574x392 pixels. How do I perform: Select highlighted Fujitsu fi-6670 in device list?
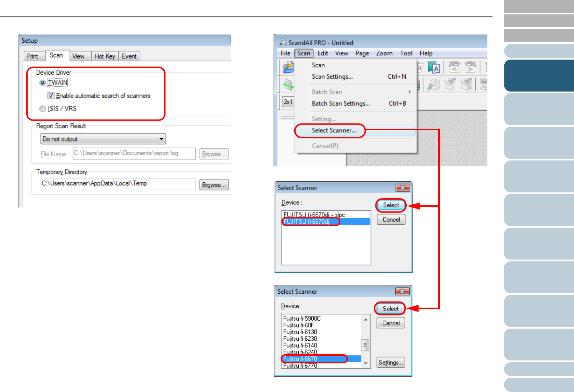point(322,359)
